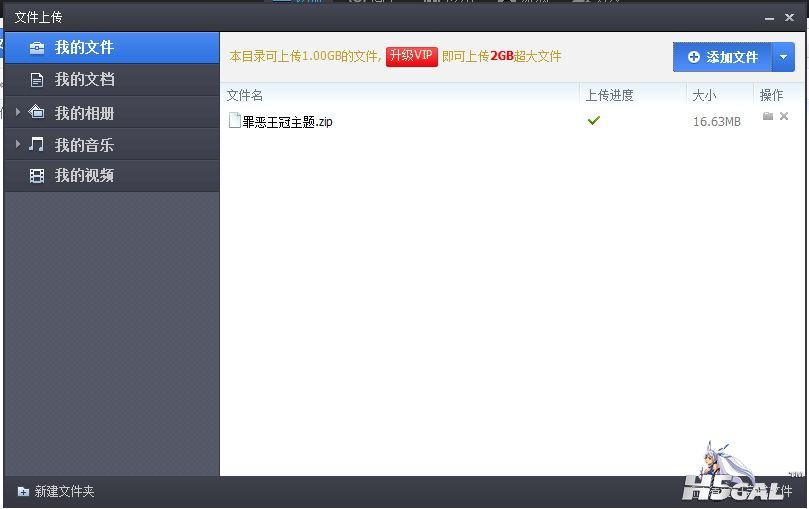Click the music note icon beside 我的音乐
This screenshot has width=809, height=509.
[x=37, y=144]
